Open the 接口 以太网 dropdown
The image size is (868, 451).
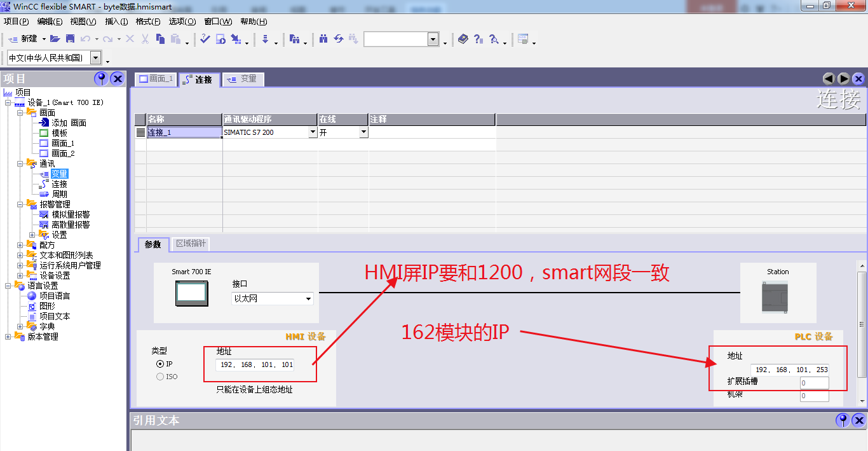point(308,298)
